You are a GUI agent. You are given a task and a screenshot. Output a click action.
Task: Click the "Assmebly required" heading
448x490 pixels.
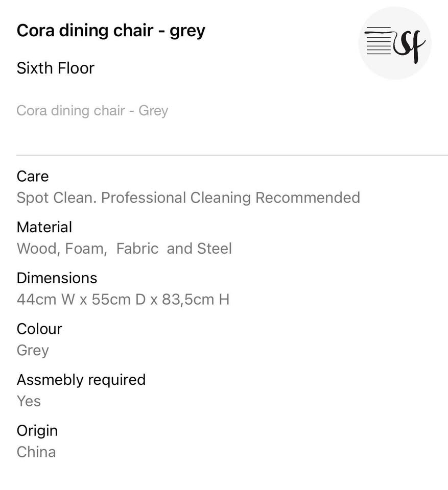[x=81, y=380]
